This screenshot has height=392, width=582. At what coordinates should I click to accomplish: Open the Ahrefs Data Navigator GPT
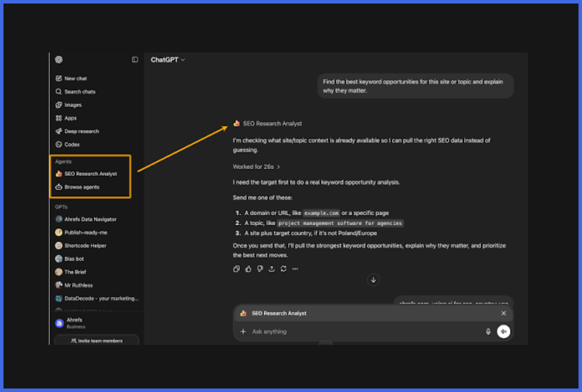86,219
